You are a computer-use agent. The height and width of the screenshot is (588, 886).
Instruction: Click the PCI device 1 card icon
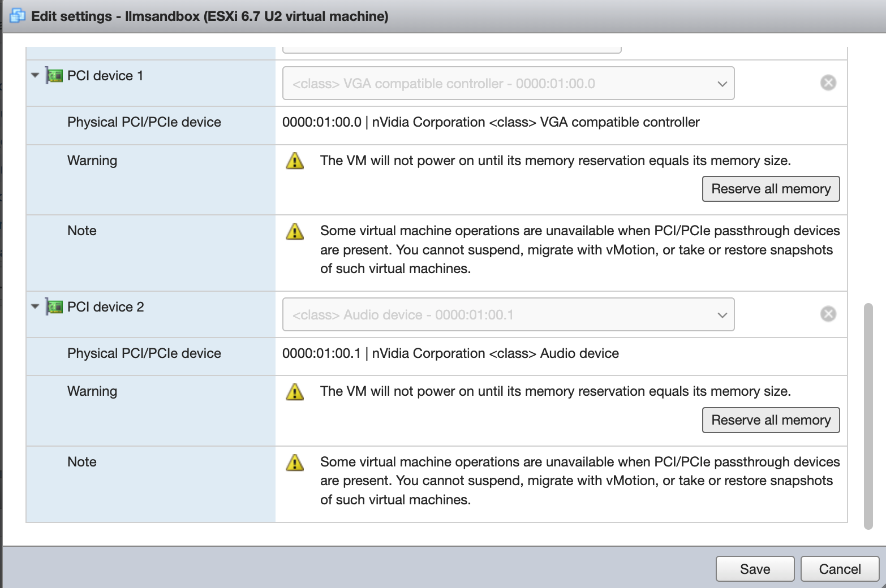pos(54,76)
